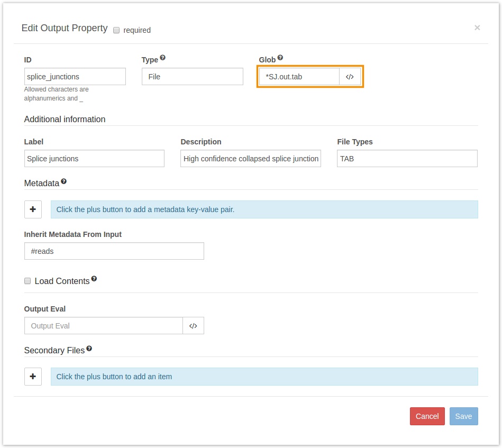Click the Inherit Metadata From Input field
This screenshot has height=448, width=502.
114,251
